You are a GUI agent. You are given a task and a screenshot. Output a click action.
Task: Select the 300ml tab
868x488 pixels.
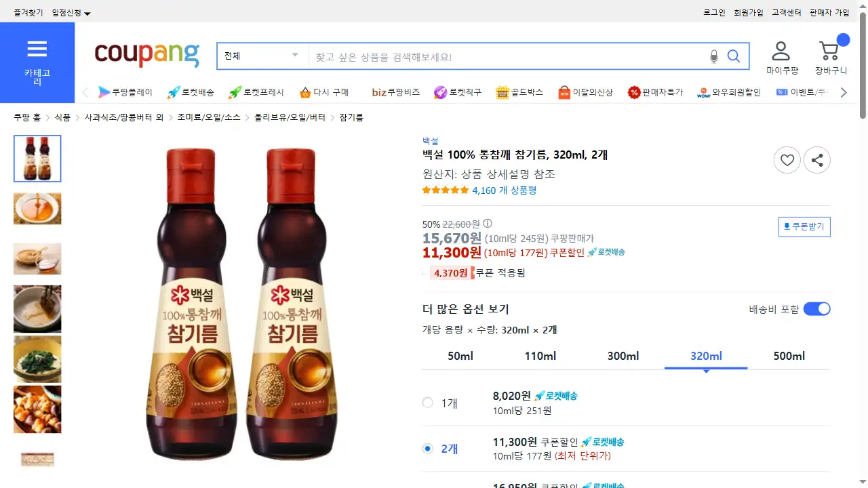coord(623,356)
